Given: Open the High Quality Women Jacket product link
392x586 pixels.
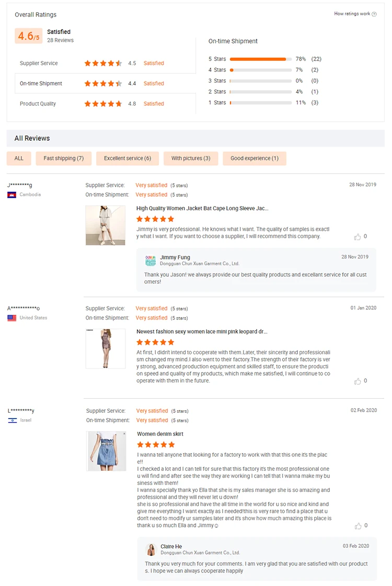Looking at the screenshot, I should [202, 209].
